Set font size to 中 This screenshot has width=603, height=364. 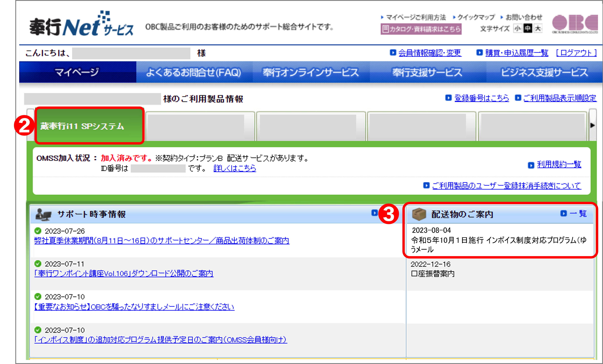(x=528, y=29)
